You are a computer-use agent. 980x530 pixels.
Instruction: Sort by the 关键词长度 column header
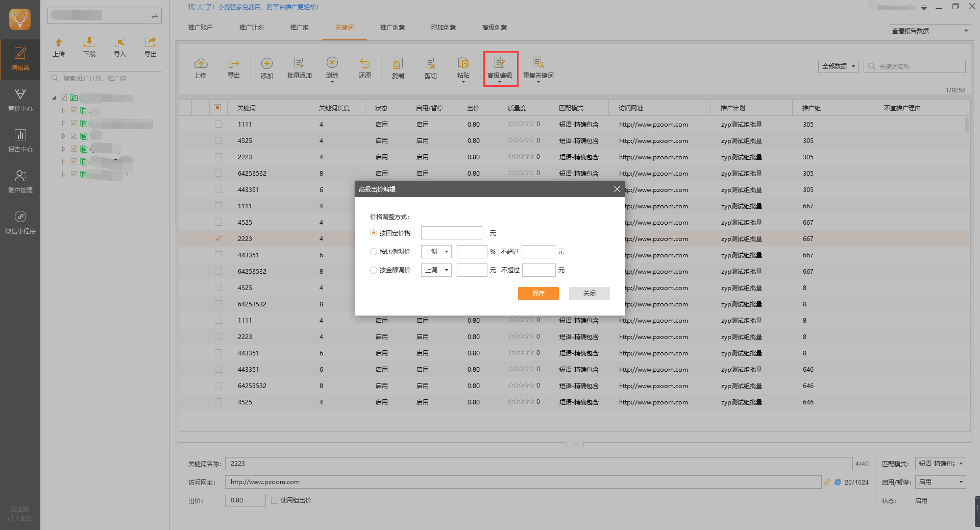pos(337,108)
